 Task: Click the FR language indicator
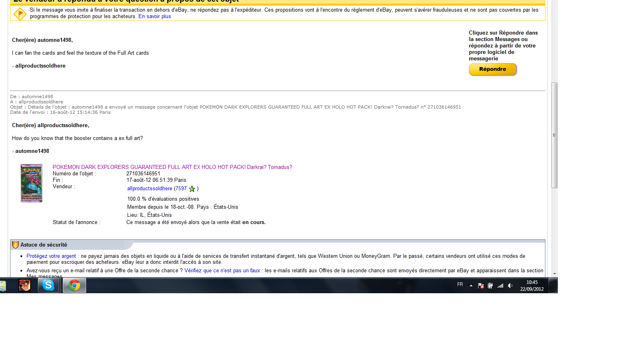point(460,284)
